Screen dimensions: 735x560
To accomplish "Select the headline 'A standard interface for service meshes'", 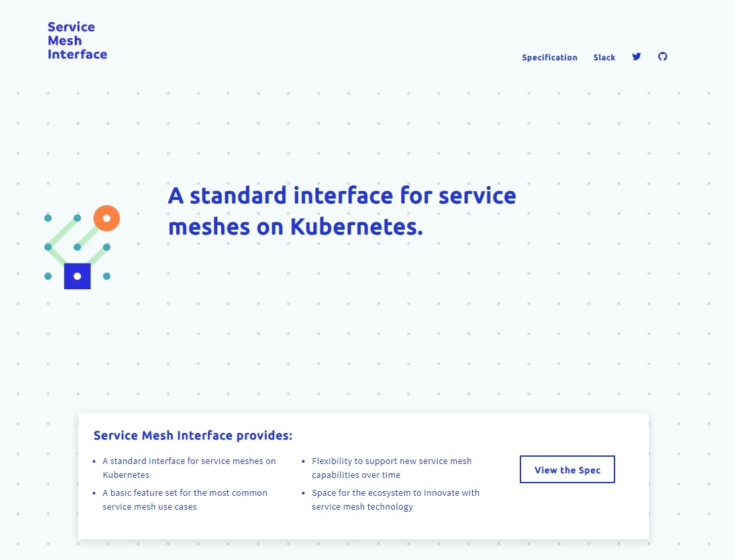I will [342, 211].
